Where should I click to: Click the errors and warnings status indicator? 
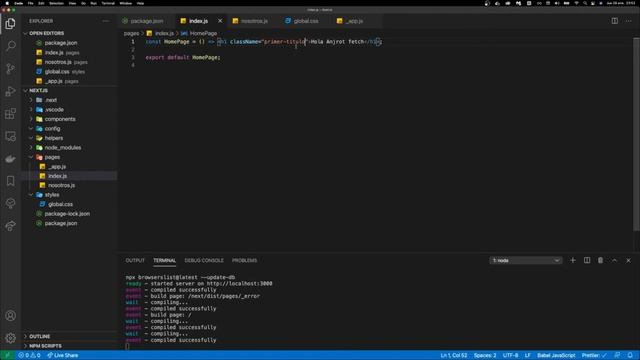click(29, 356)
